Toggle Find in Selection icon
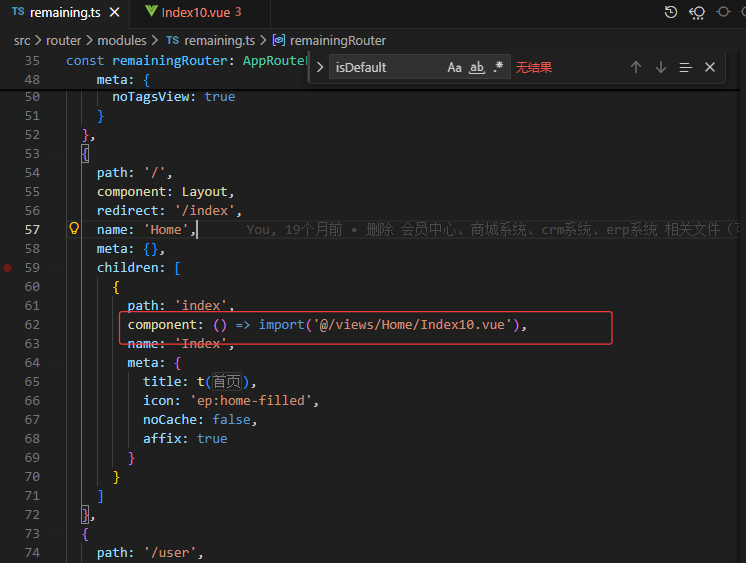The image size is (746, 563). point(685,67)
